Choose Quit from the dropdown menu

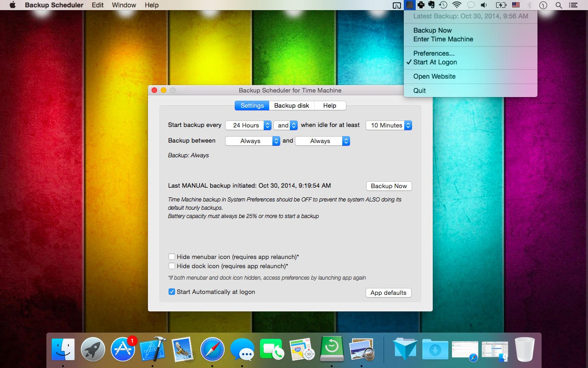(470, 91)
